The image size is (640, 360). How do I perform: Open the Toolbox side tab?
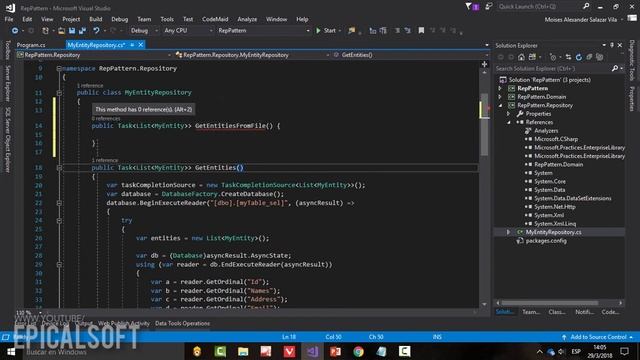click(7, 50)
